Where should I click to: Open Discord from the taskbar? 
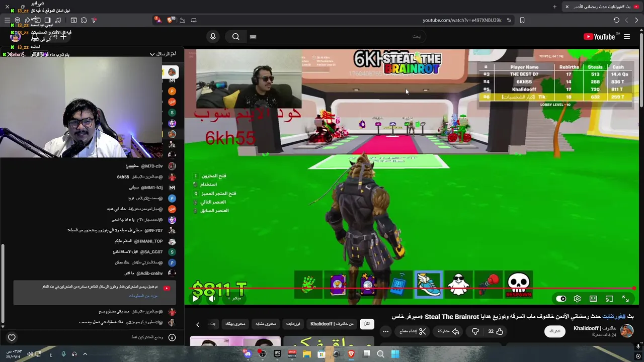(x=248, y=354)
